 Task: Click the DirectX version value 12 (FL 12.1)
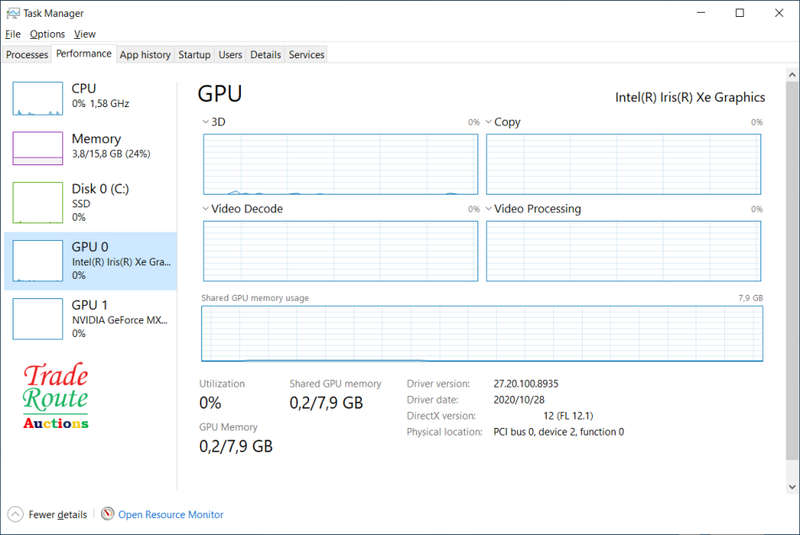tap(568, 416)
